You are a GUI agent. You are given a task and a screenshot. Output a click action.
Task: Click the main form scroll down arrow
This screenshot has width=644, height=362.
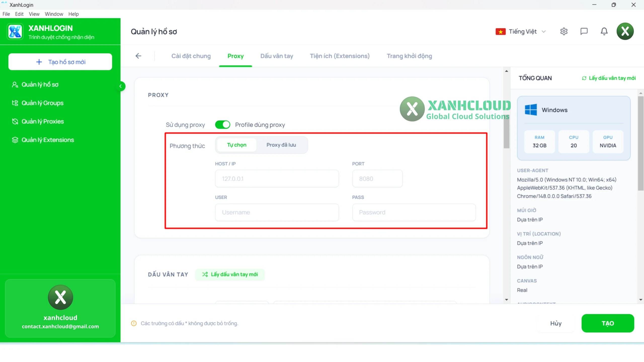[506, 300]
